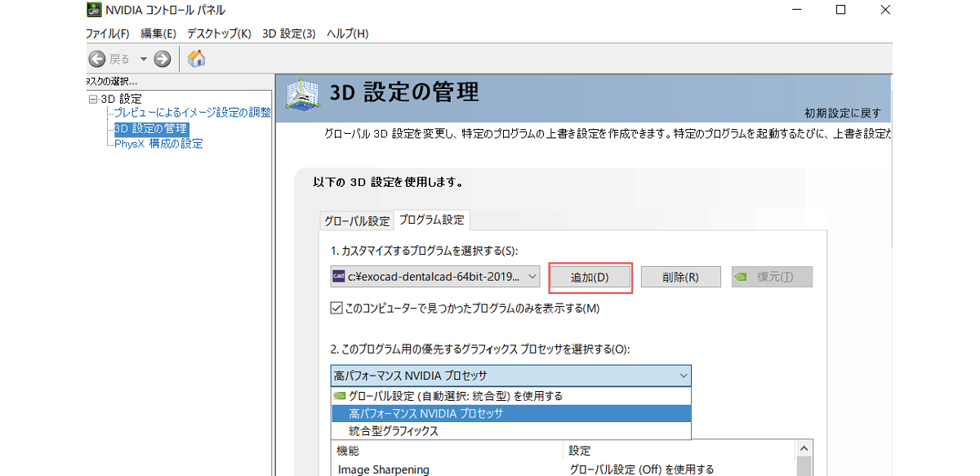Open back history dropdown arrow

click(x=143, y=59)
